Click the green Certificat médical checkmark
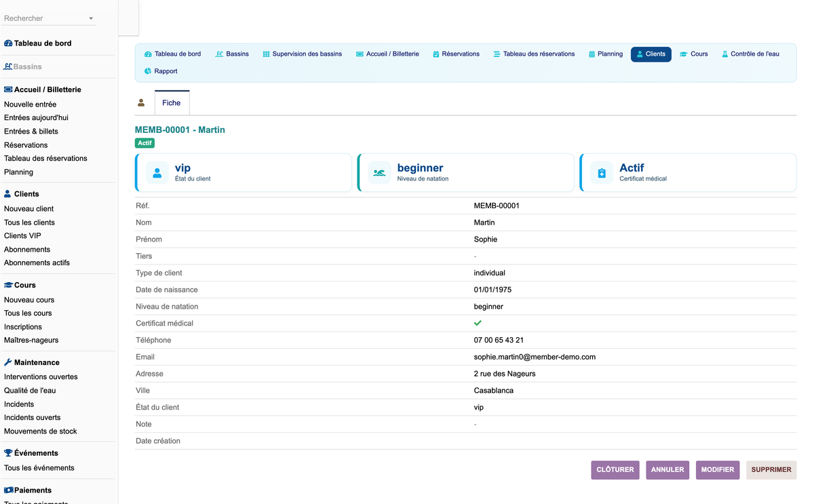Screen dimensions: 814x504 click(x=478, y=324)
